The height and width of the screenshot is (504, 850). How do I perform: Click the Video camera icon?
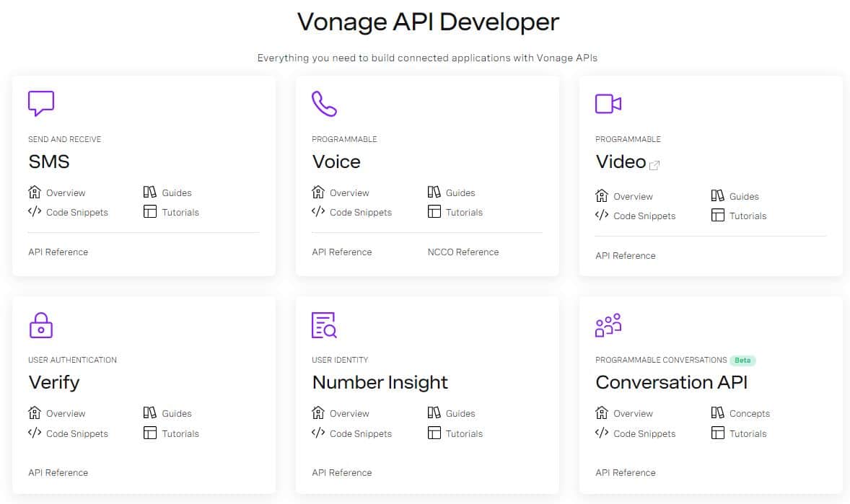click(x=608, y=104)
